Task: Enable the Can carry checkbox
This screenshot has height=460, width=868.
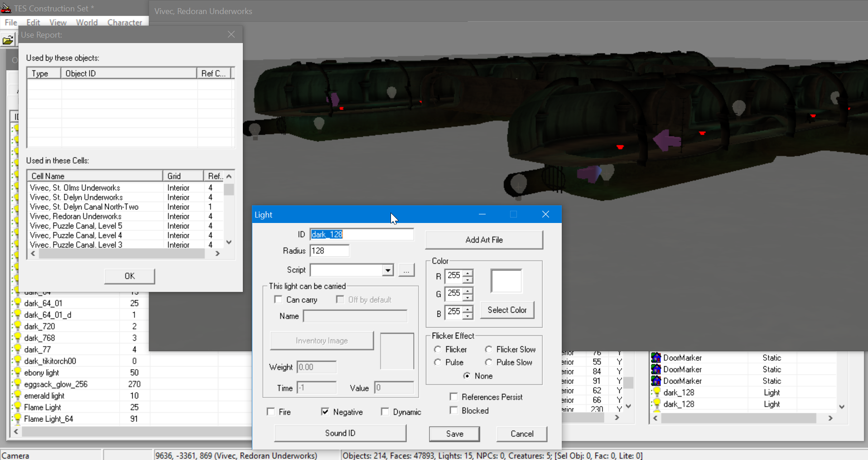Action: pos(279,300)
